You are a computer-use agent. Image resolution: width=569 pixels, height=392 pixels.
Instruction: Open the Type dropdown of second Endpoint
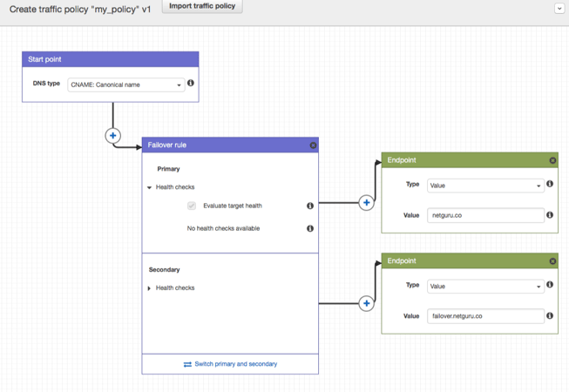click(485, 287)
